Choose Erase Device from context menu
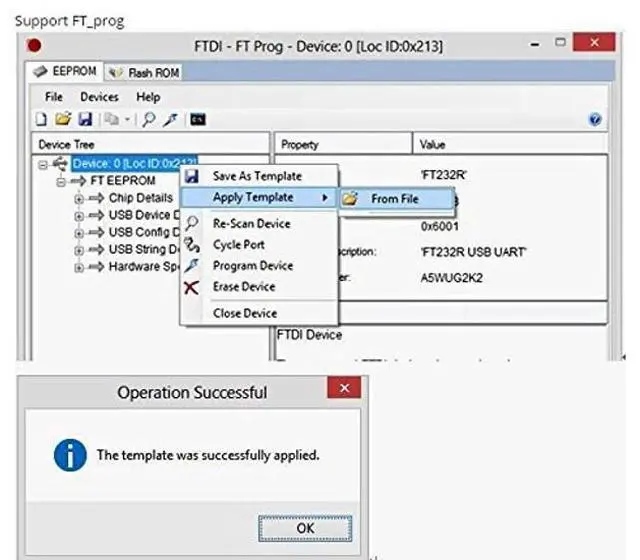The width and height of the screenshot is (640, 560). coord(243,287)
